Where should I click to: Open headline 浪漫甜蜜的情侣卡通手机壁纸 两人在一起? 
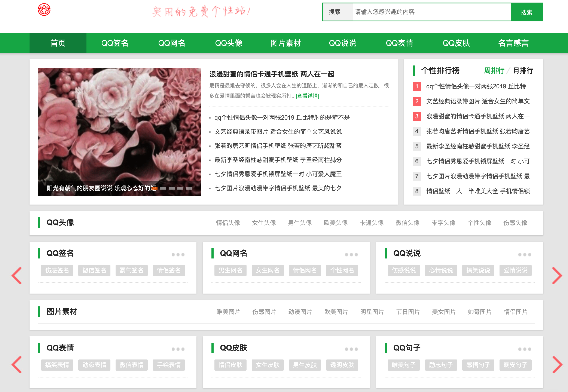272,74
